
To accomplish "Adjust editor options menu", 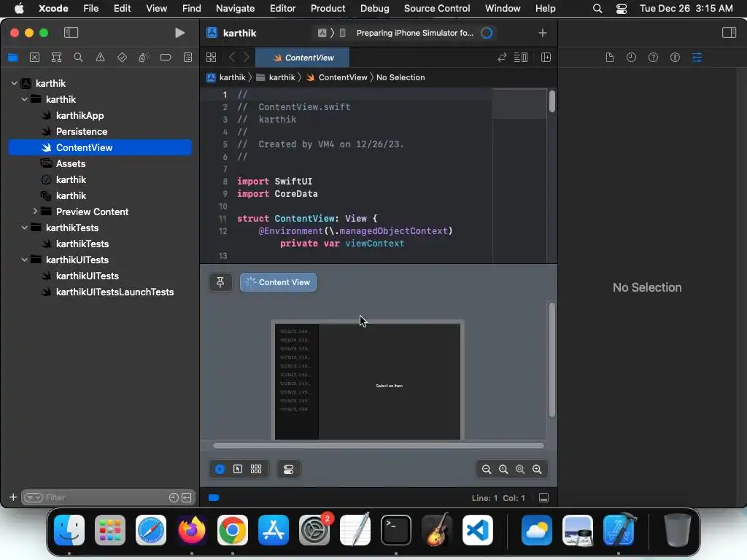I will click(521, 58).
